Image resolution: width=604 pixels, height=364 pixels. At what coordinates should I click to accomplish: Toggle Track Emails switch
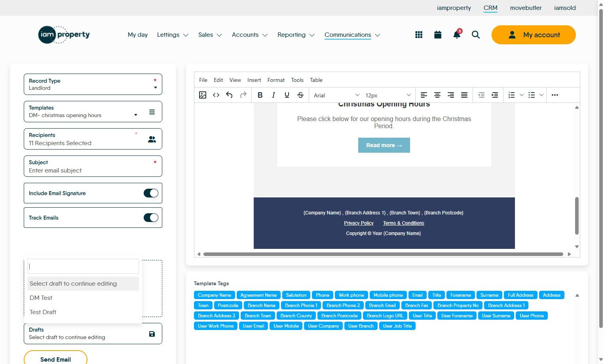[151, 218]
